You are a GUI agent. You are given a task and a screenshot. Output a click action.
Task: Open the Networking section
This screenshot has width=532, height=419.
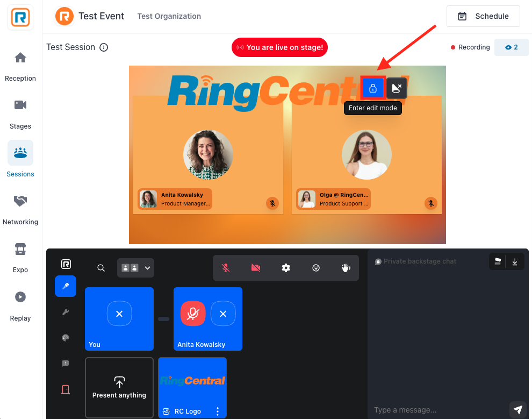20,210
